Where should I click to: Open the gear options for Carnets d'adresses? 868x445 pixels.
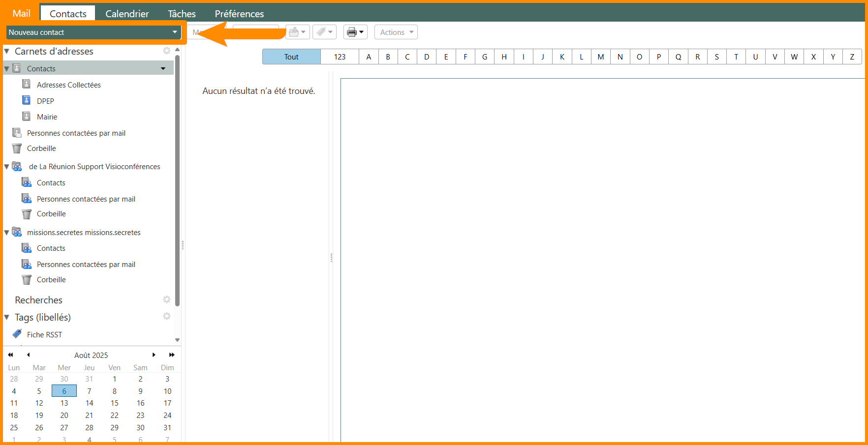167,51
